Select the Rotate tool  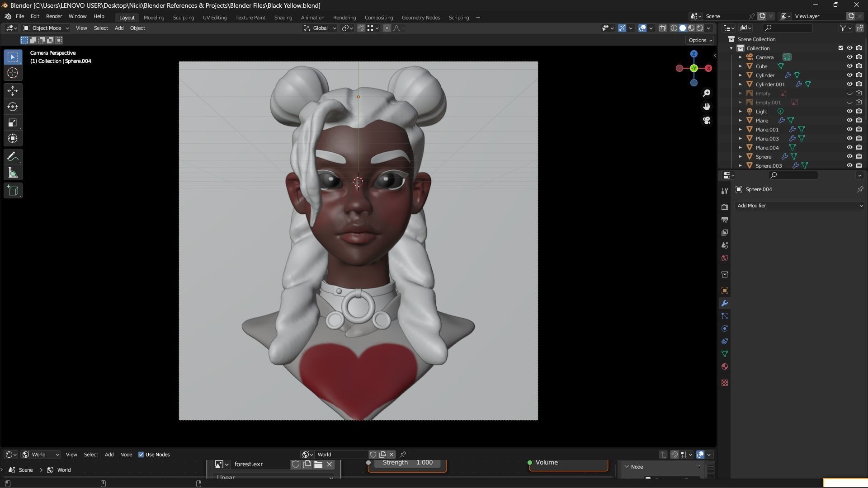(x=13, y=107)
